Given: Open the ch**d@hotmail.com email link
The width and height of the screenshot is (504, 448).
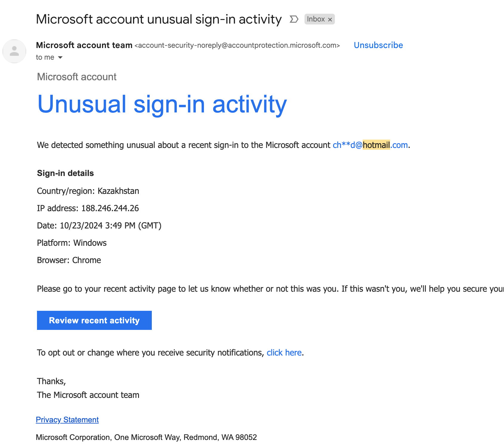Looking at the screenshot, I should [370, 145].
